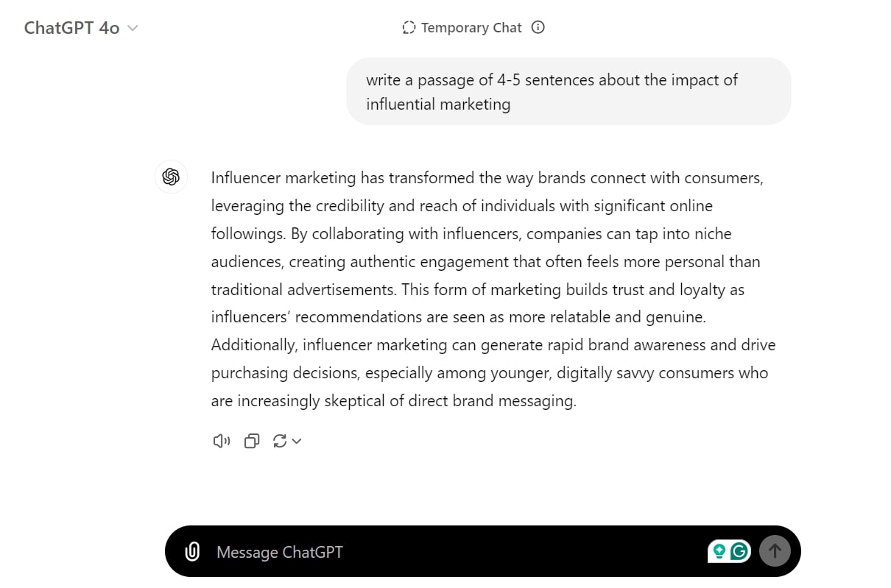Click the Temporary Chat label
This screenshot has width=891, height=588.
471,28
